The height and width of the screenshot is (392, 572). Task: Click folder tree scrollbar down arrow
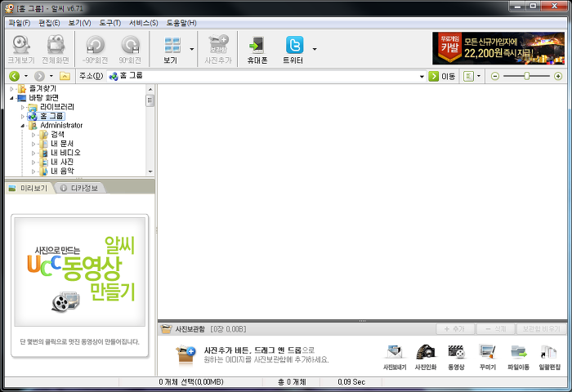[150, 171]
